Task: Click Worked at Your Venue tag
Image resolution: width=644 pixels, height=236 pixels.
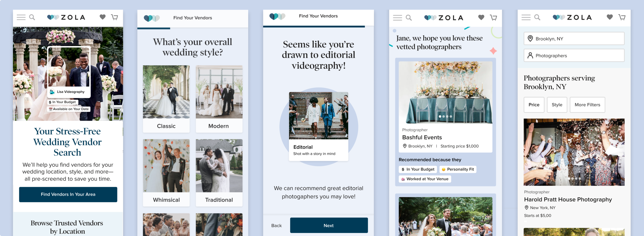Action: click(x=425, y=179)
